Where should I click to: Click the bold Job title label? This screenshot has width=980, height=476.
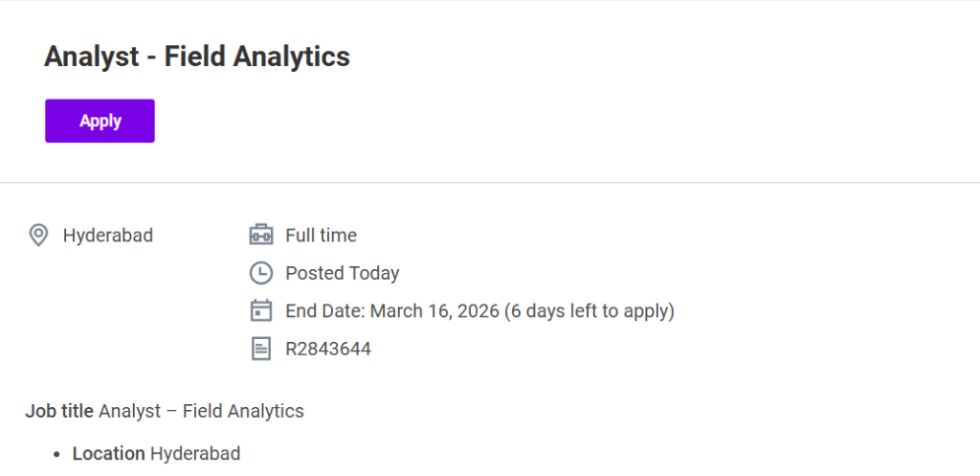tap(59, 411)
